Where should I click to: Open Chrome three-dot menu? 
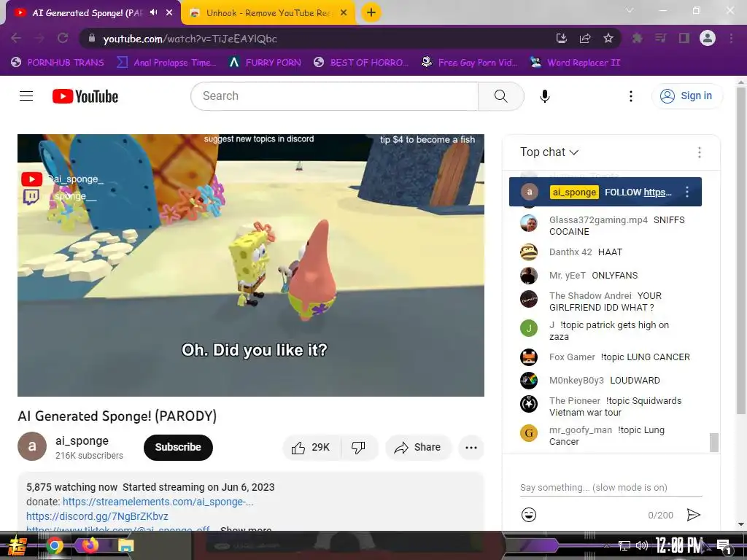click(731, 38)
